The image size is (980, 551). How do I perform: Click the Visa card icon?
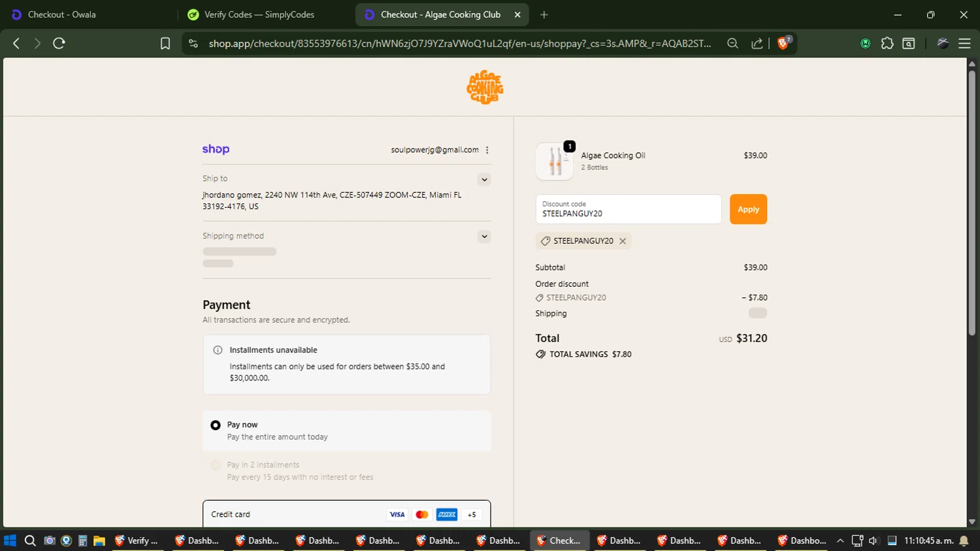pos(397,514)
